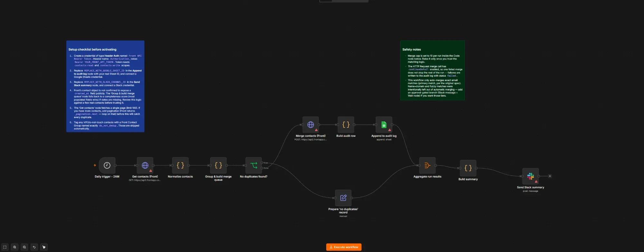Click warning triangle on Get contacts node
Viewport: 644px width, 252px height.
(x=151, y=171)
